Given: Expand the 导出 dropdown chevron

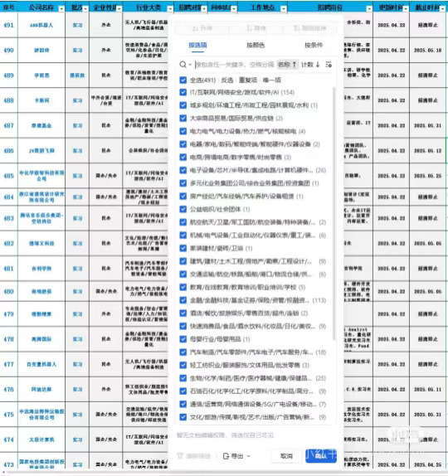Looking at the screenshot, I should point(248,456).
